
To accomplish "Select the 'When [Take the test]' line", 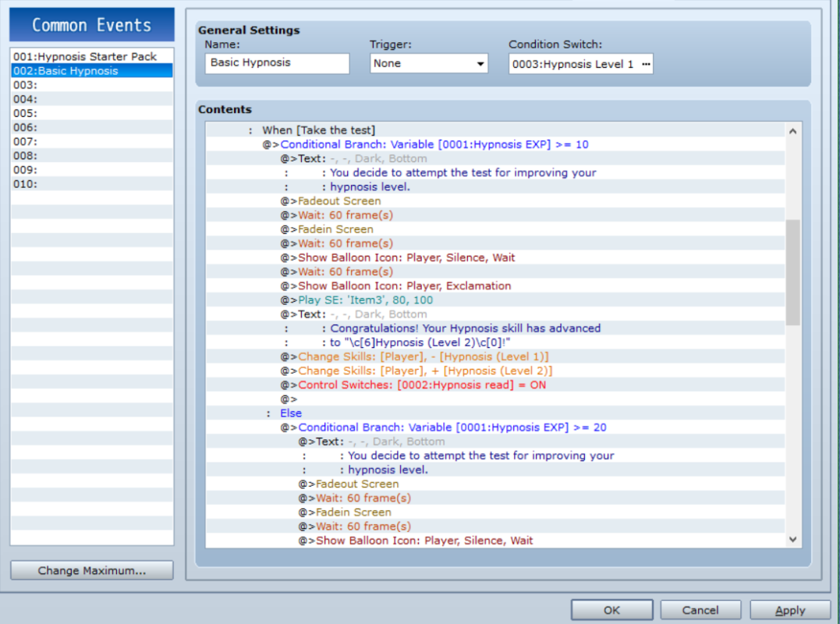I will (x=495, y=130).
